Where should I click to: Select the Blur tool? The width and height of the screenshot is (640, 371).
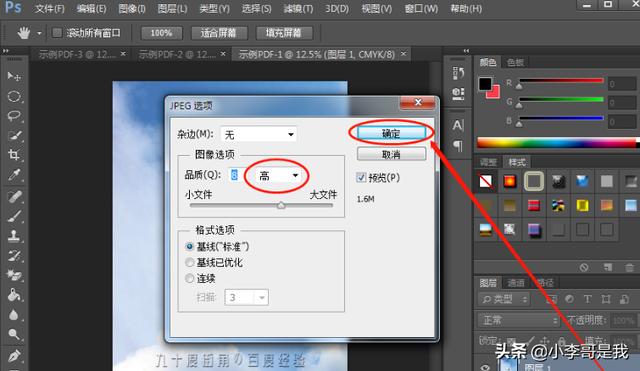(13, 315)
